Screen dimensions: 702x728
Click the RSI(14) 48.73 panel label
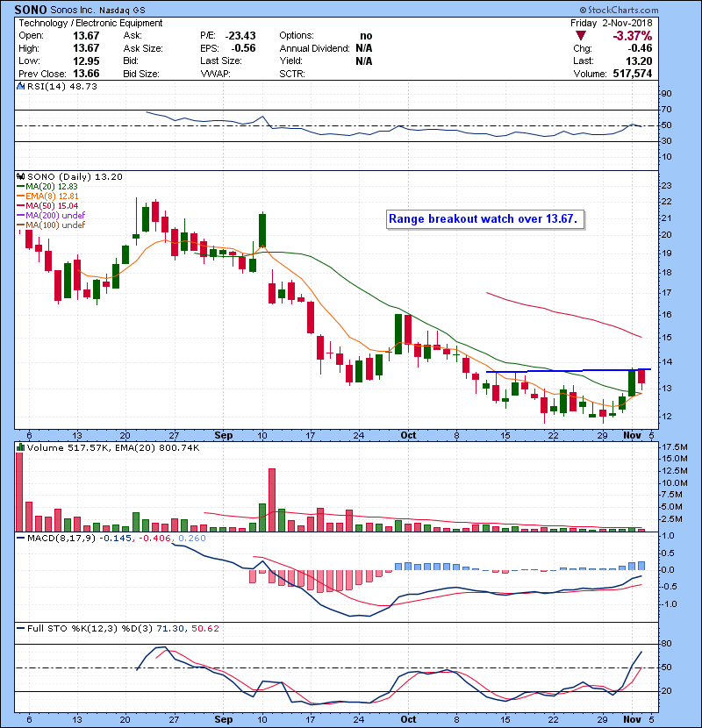pyautogui.click(x=62, y=86)
